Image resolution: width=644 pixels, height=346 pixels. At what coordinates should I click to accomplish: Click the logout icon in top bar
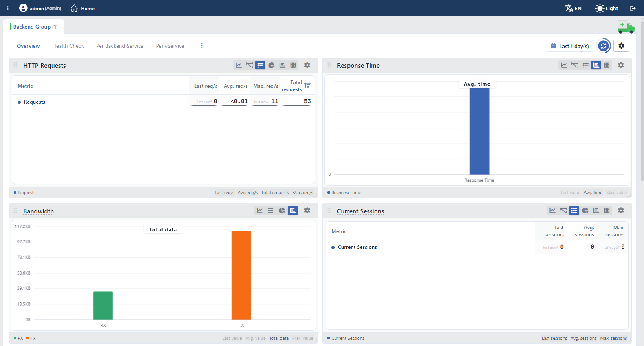point(633,8)
